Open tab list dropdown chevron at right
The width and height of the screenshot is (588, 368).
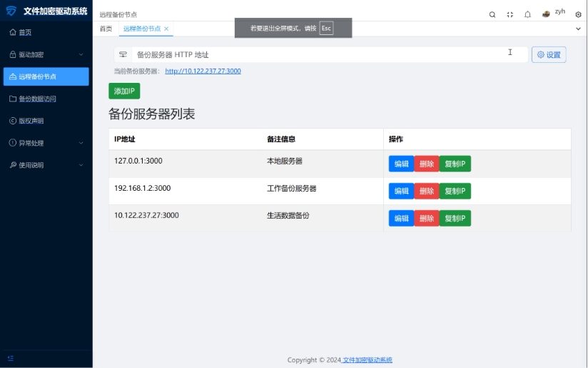578,29
